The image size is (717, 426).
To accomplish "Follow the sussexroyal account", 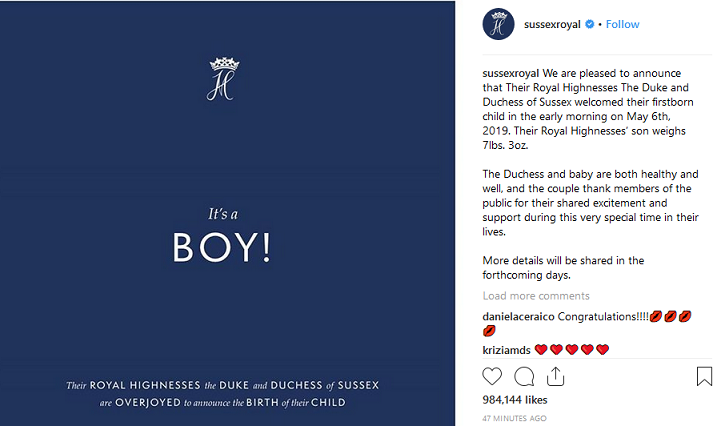I will pos(622,24).
